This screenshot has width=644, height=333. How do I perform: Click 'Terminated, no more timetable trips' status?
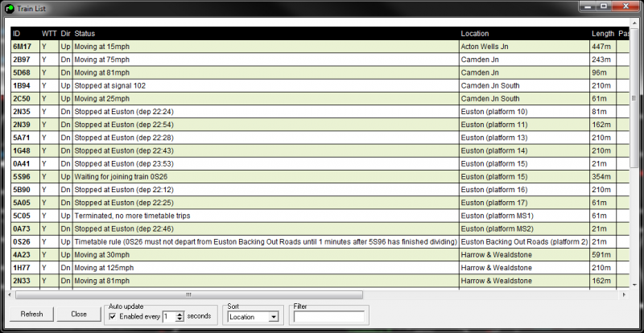(132, 216)
